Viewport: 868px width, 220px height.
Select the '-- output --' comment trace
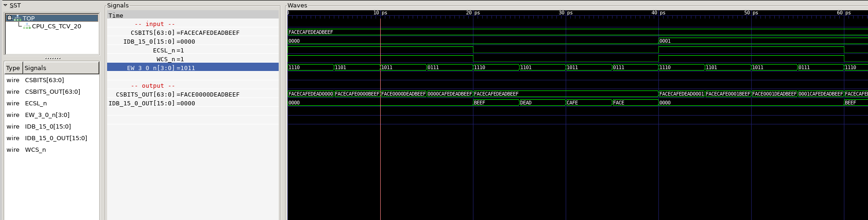click(153, 86)
